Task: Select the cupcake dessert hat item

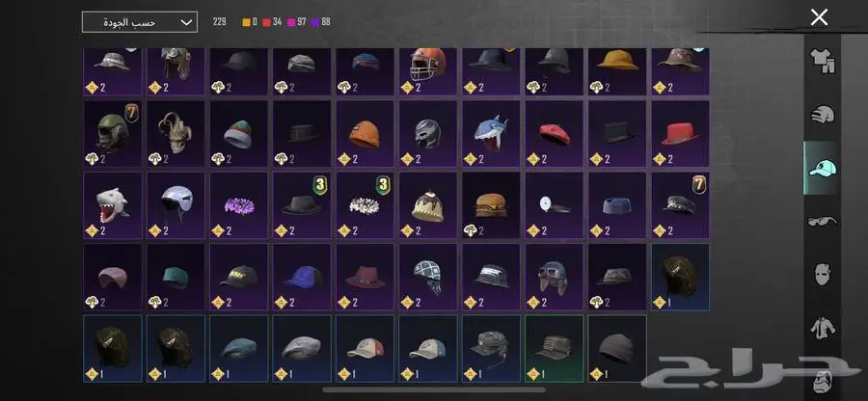Action: (428, 205)
